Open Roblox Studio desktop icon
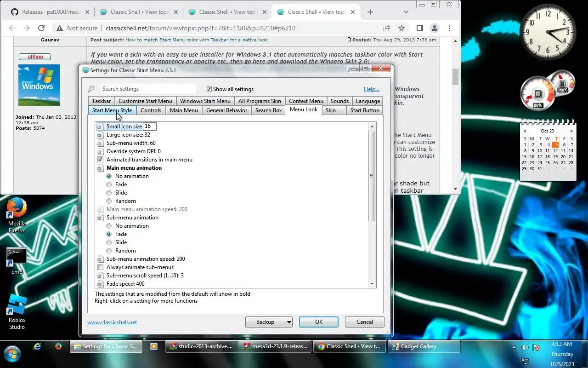The height and width of the screenshot is (368, 588). click(17, 312)
